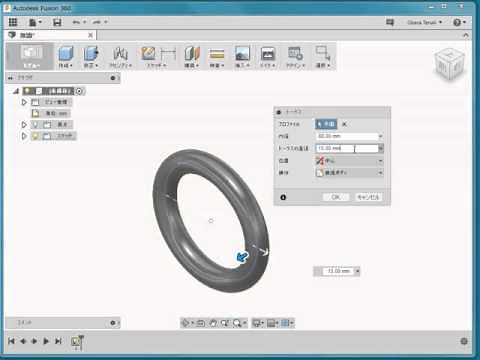Expand the view management tree node
This screenshot has height=360, width=480.
[x=24, y=102]
